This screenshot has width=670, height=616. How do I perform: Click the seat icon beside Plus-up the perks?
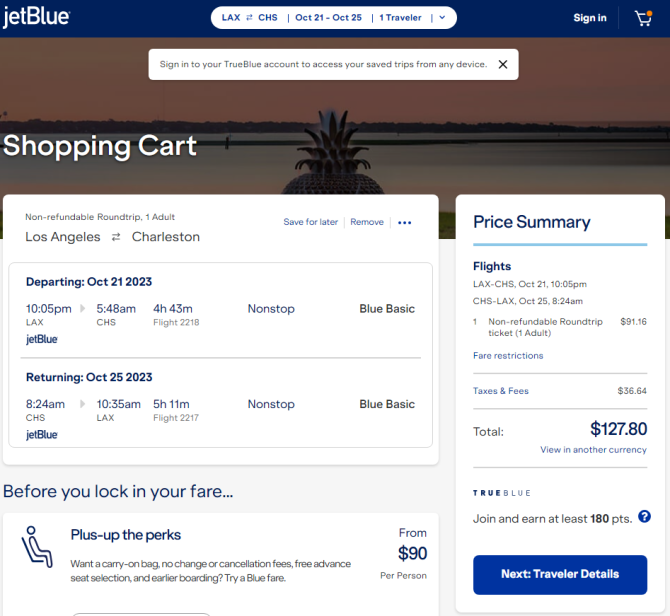pyautogui.click(x=37, y=547)
